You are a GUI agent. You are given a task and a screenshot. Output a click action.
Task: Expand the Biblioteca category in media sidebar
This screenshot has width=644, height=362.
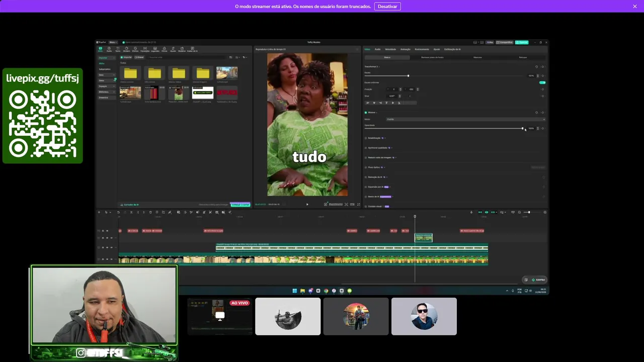click(x=107, y=92)
